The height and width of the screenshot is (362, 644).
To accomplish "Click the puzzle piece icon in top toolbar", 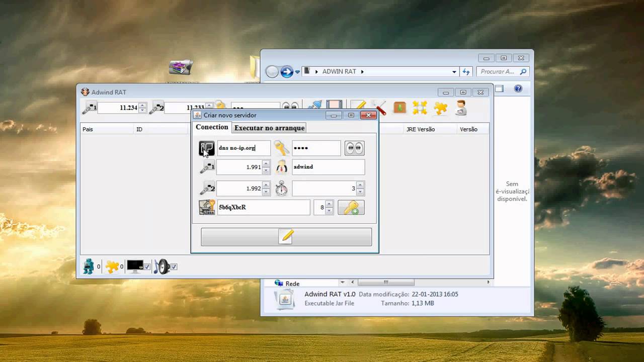I will [441, 108].
